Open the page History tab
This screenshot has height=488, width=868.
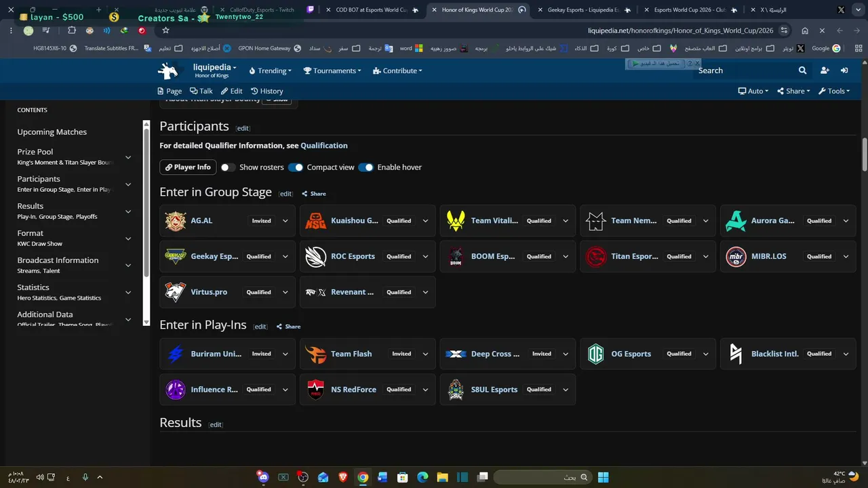point(267,91)
